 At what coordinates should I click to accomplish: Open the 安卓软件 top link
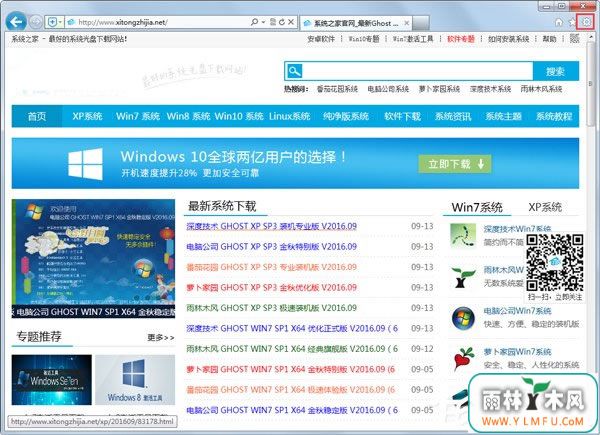click(x=321, y=39)
